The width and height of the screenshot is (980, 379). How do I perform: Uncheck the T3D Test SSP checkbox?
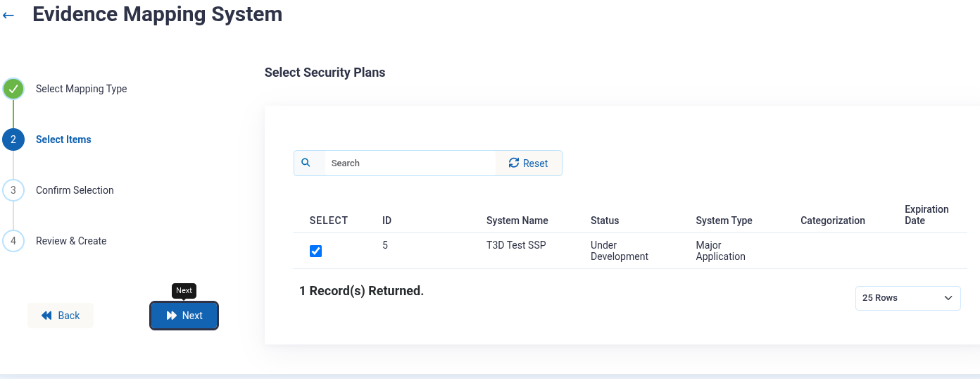coord(316,251)
